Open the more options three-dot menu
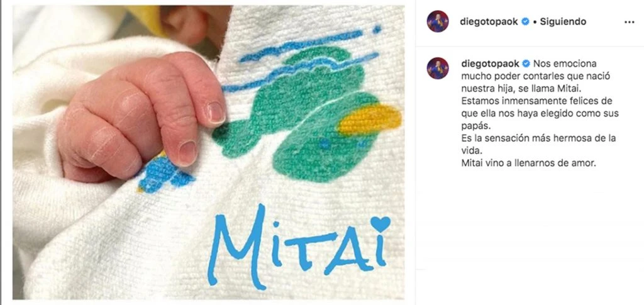Viewport: 644px width, 305px height. click(x=629, y=22)
